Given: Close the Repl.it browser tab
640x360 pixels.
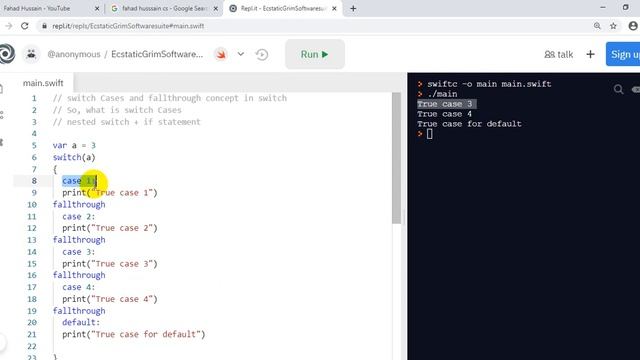Looking at the screenshot, I should [334, 8].
